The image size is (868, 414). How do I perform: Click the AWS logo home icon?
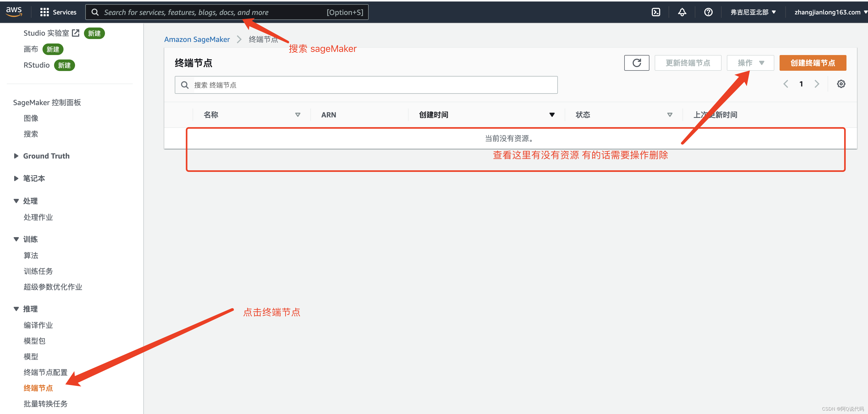coord(14,12)
